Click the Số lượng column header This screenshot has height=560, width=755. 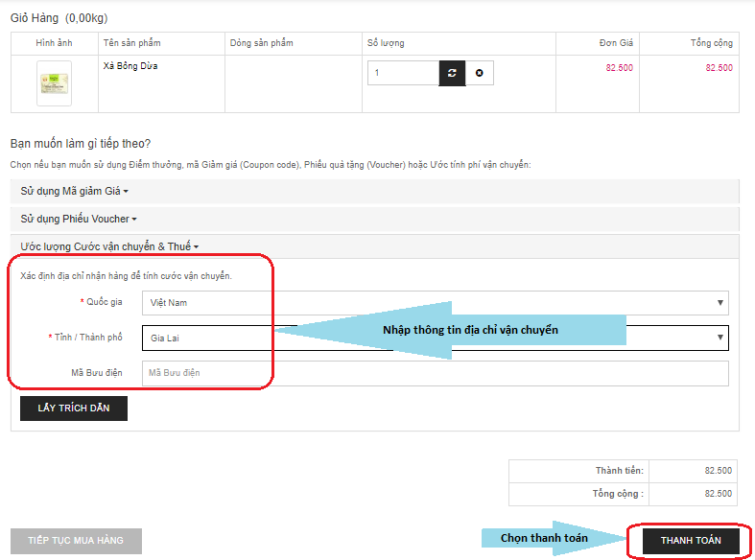pos(386,43)
